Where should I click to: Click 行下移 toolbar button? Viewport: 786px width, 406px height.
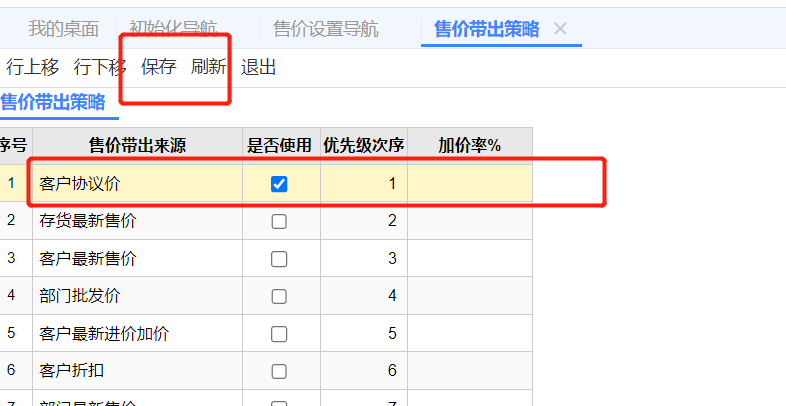click(x=100, y=67)
